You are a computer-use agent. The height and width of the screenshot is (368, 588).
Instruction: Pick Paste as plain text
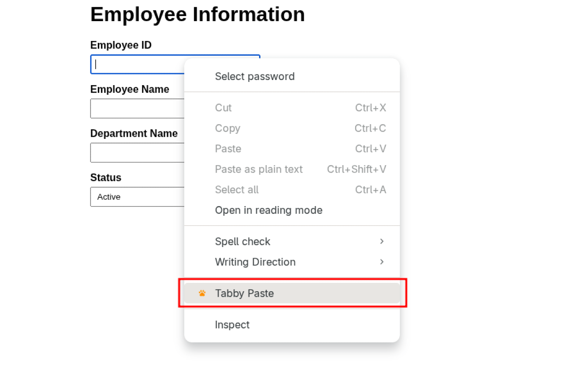[x=259, y=169]
